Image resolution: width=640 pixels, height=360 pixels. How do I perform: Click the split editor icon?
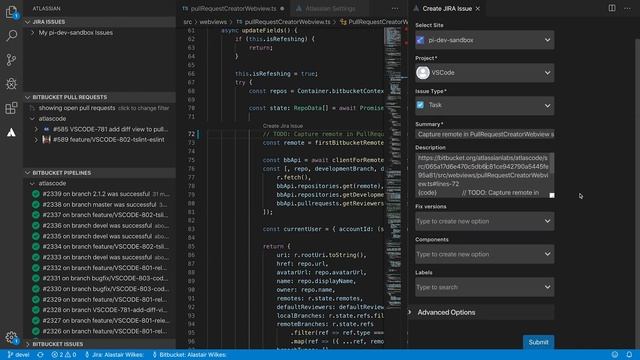[612, 8]
